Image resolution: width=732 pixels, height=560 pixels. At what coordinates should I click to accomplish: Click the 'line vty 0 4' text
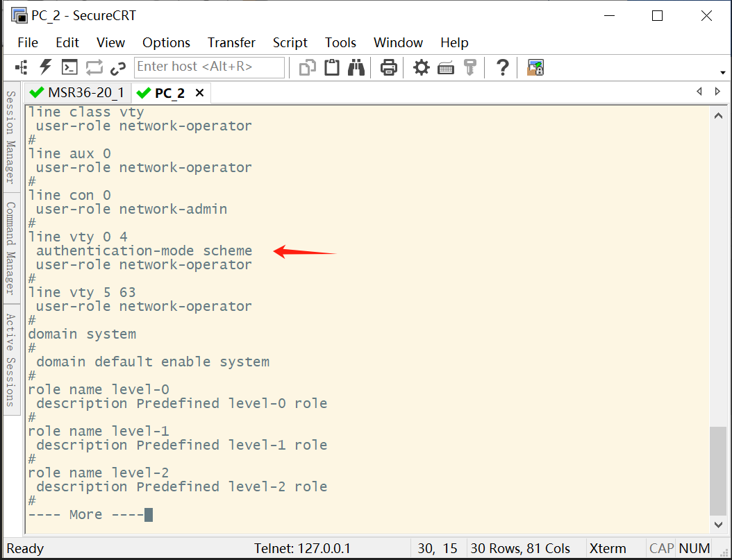[78, 237]
